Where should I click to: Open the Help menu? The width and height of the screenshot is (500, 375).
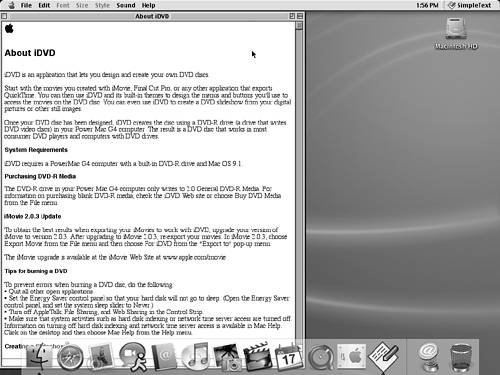click(148, 5)
